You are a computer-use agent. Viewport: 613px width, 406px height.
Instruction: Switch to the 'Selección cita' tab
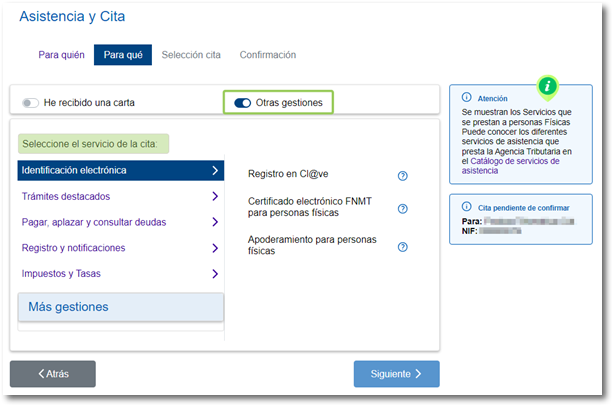(191, 55)
